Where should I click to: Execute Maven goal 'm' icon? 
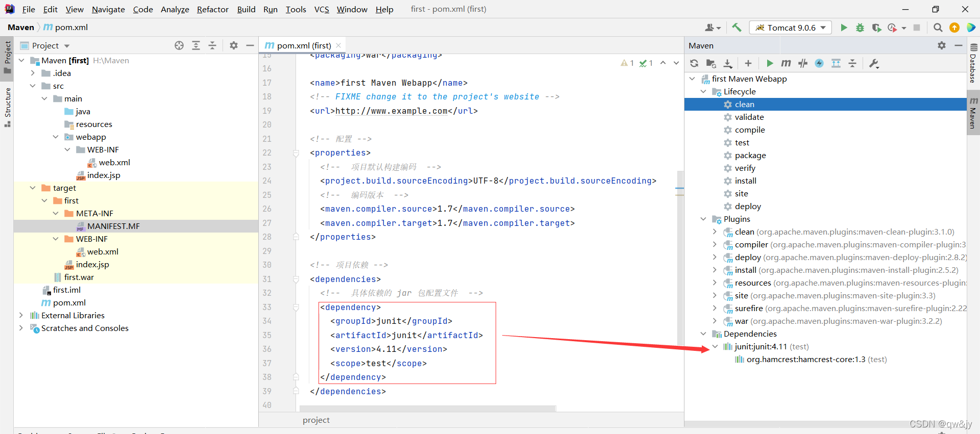(x=786, y=63)
